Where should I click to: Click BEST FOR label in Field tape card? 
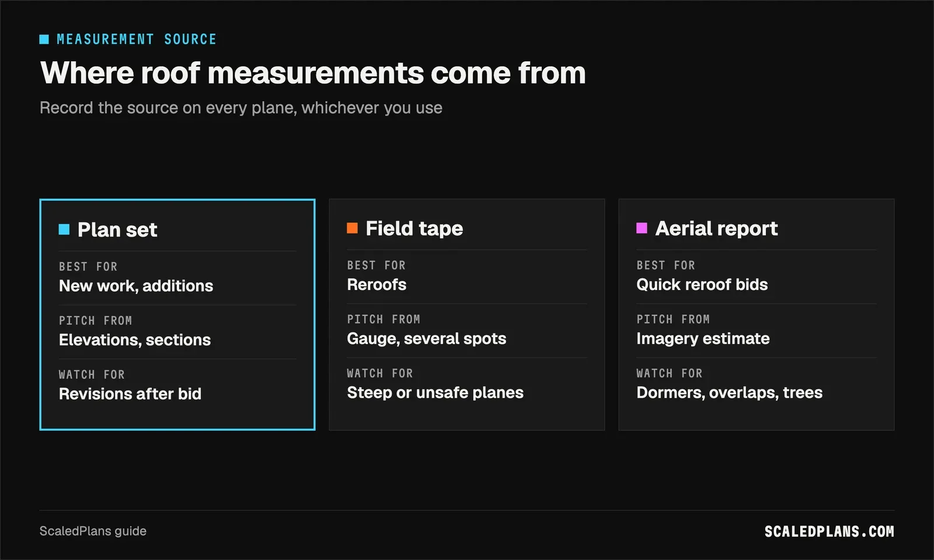[377, 265]
